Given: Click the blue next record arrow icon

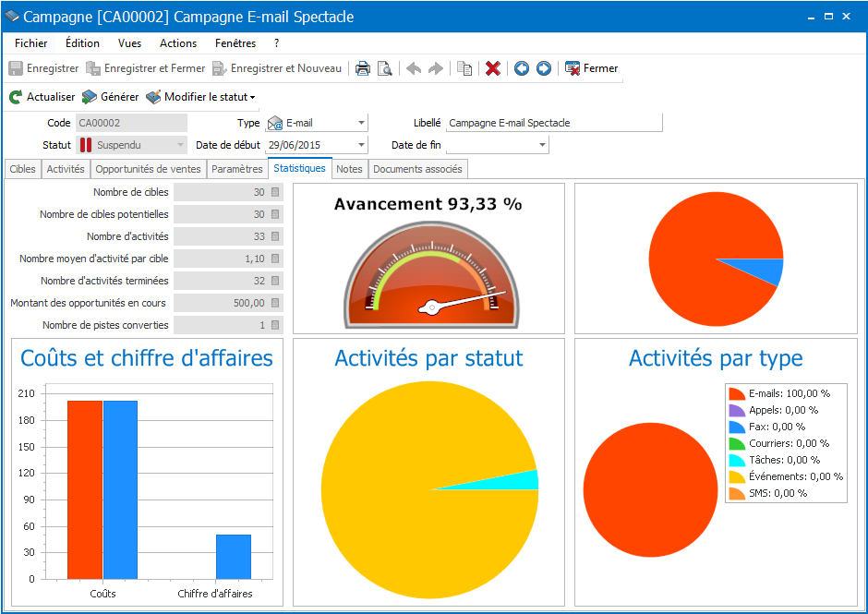Looking at the screenshot, I should point(545,67).
